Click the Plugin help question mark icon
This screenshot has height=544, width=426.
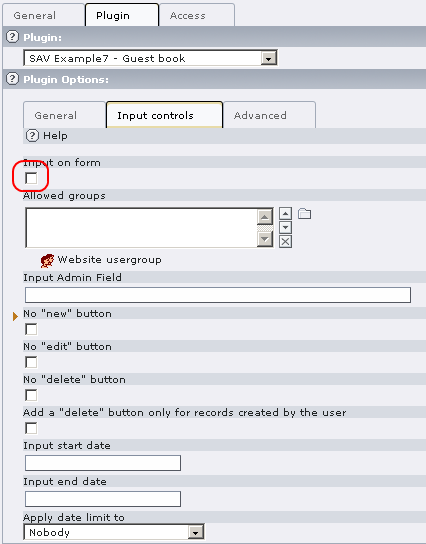tap(12, 37)
